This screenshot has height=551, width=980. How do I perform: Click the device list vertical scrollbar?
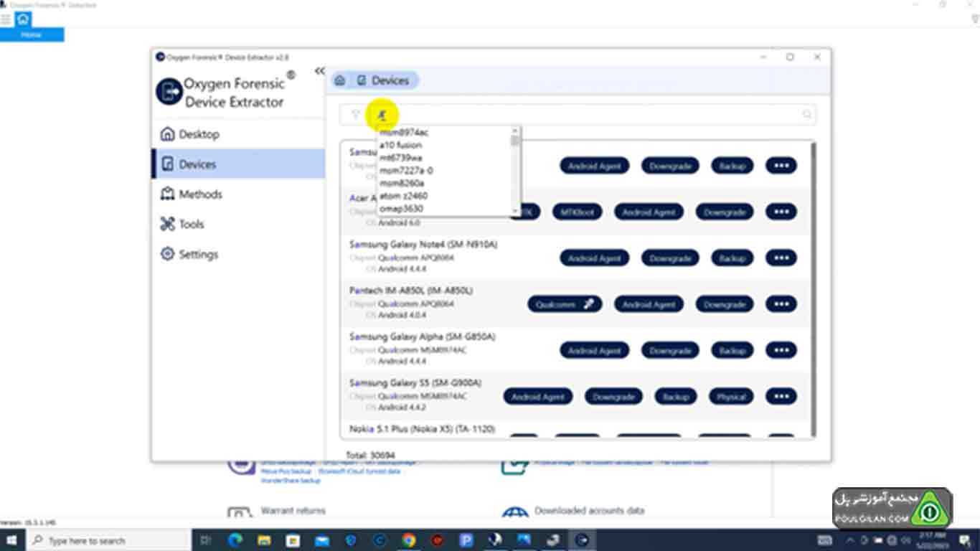(x=813, y=288)
